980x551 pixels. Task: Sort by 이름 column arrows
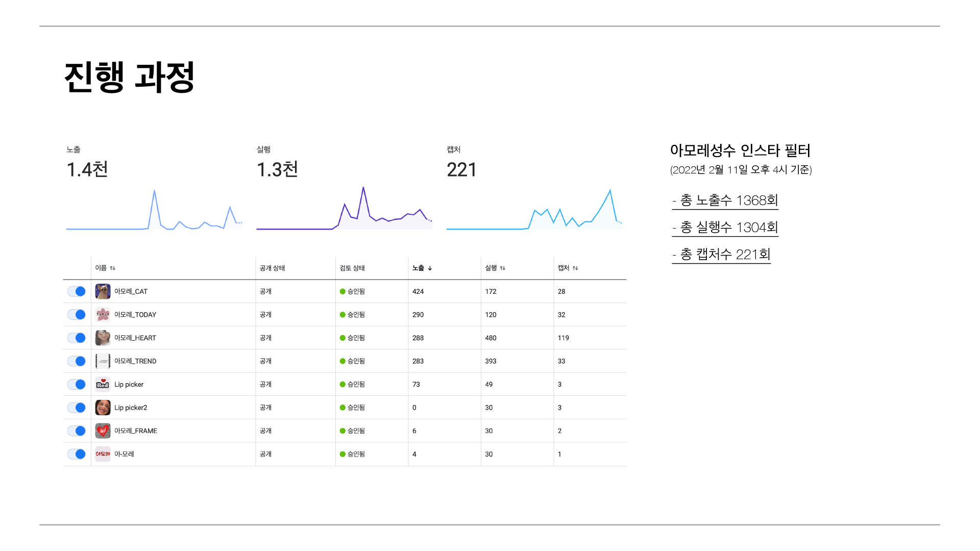pos(113,268)
